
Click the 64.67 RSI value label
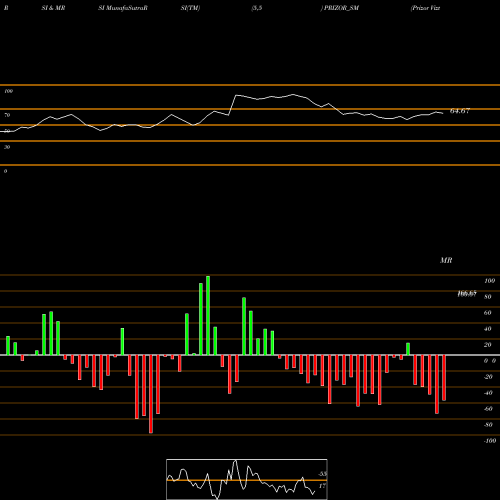[460, 111]
